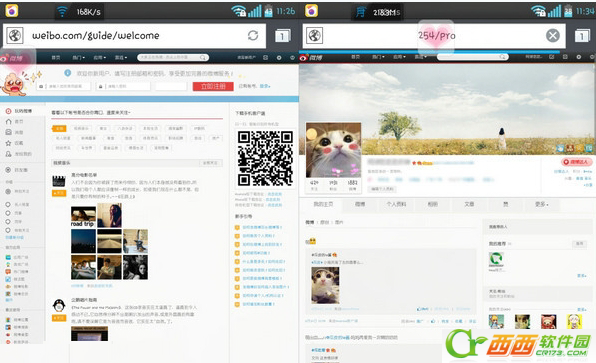This screenshot has height=363, width=596.
Task: Expand the 热门 dropdown in profile page nav
Action: (378, 57)
